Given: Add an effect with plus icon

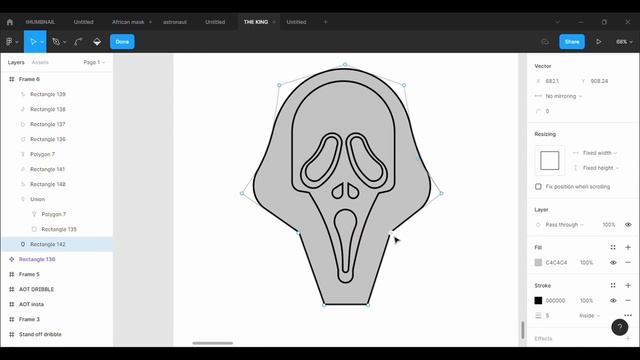Looking at the screenshot, I should pos(628,338).
